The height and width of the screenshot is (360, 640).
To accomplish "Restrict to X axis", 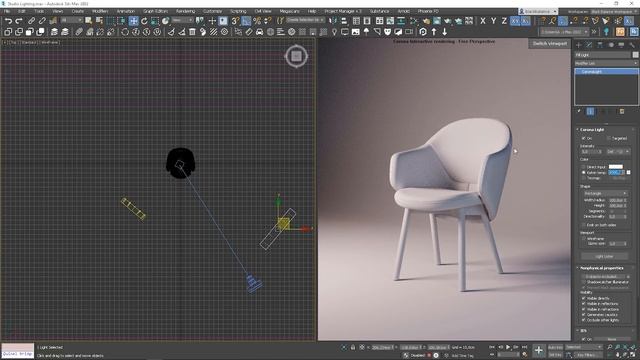I will [483, 20].
